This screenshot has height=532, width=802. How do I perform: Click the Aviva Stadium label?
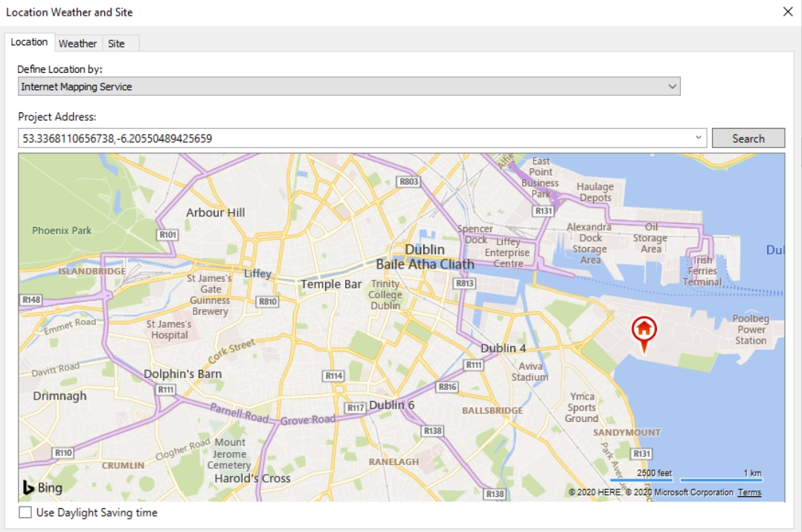point(530,372)
